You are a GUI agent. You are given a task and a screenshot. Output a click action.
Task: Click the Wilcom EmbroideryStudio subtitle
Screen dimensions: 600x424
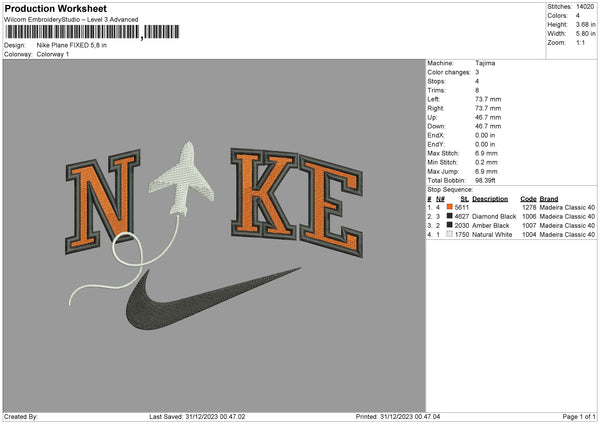click(x=71, y=20)
